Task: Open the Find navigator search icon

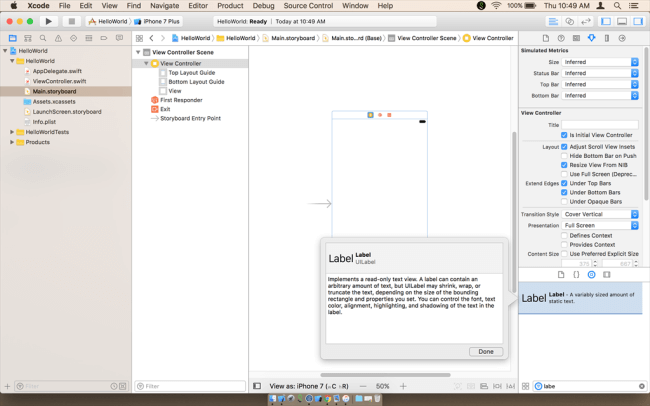Action: [x=43, y=38]
